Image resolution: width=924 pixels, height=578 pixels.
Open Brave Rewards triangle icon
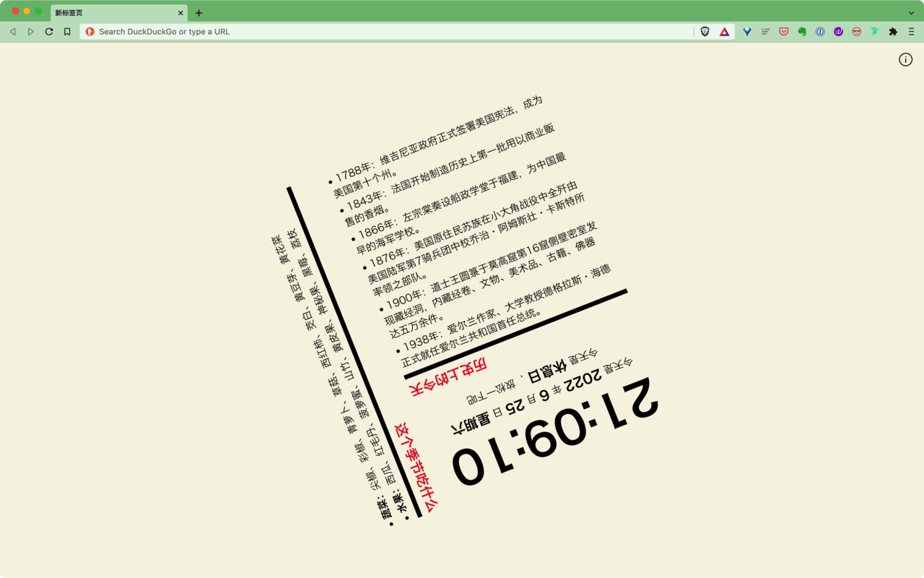724,32
